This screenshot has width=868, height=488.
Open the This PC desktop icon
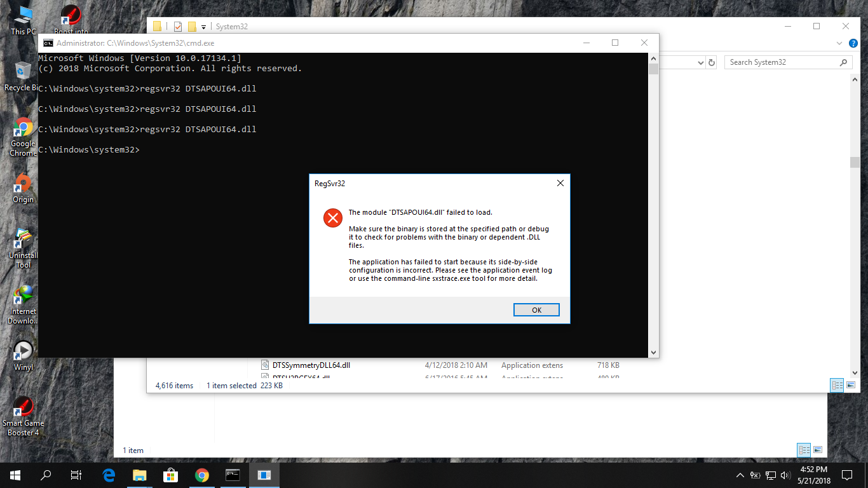(24, 21)
